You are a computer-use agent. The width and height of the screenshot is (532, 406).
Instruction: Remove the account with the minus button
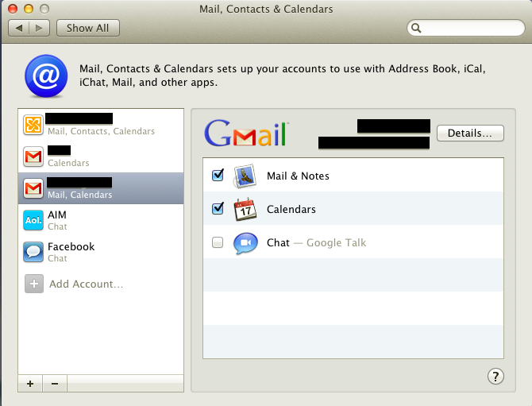(55, 384)
